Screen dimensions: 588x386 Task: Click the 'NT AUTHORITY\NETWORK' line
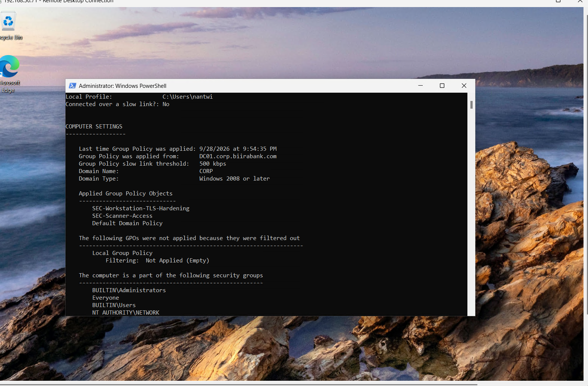pyautogui.click(x=125, y=313)
